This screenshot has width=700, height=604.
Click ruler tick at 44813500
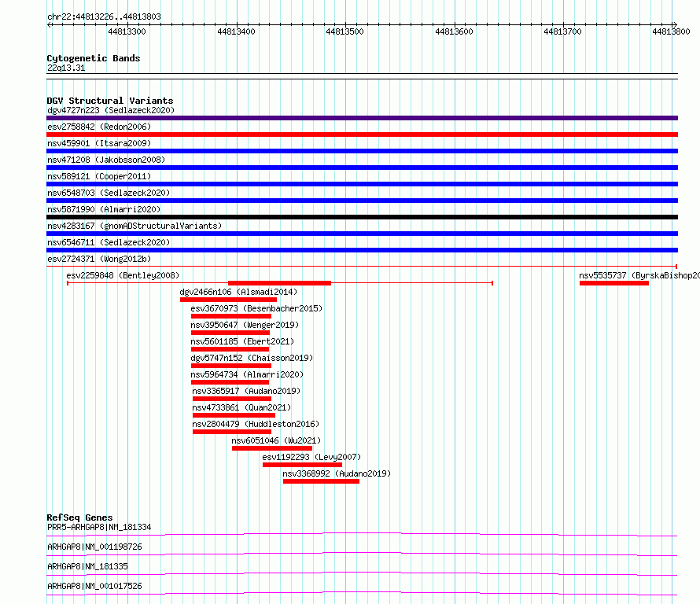(x=345, y=31)
